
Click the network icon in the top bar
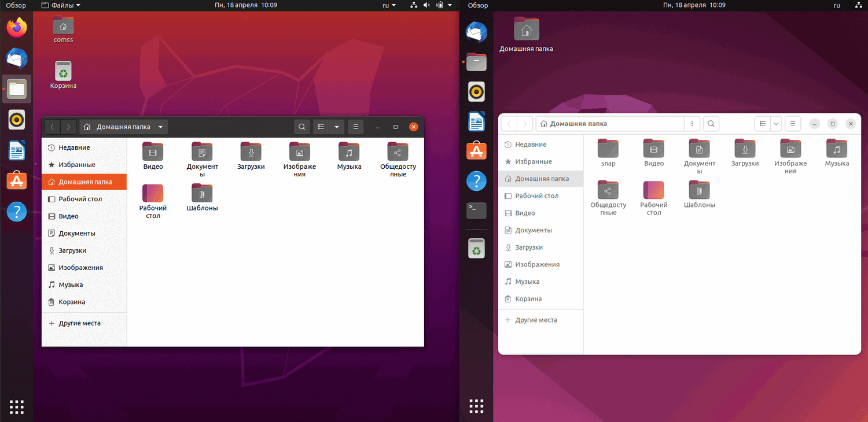pyautogui.click(x=414, y=5)
